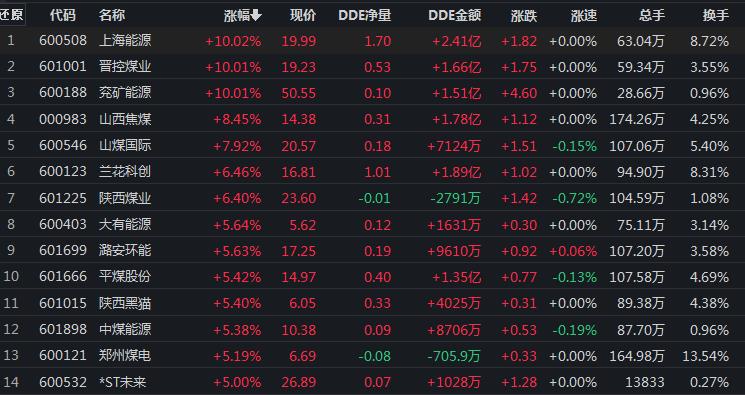Click the DDE净量 column header

[x=364, y=15]
